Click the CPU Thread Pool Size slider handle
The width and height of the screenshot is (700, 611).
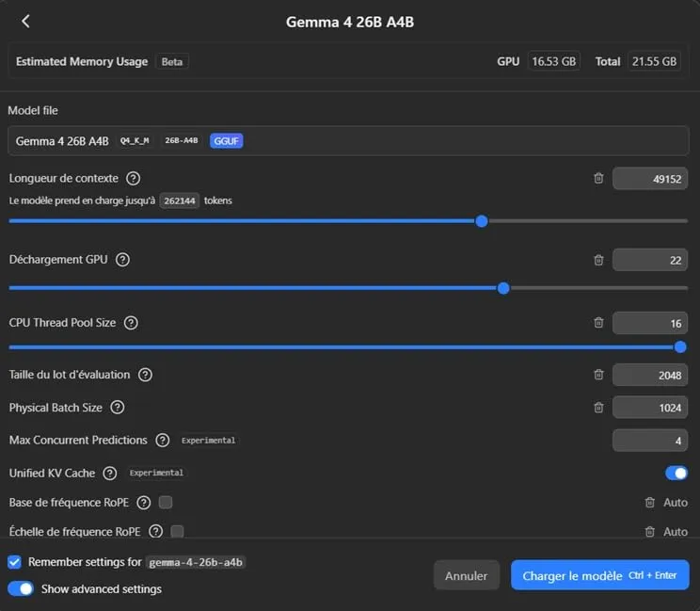680,347
